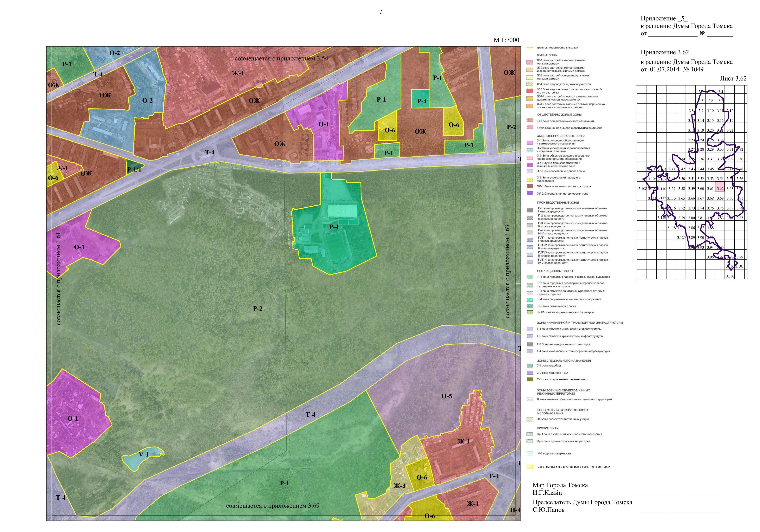Click the 'ЖИЛЫЕ ЗОНЫ' legend heading
The width and height of the screenshot is (760, 532).
(547, 55)
